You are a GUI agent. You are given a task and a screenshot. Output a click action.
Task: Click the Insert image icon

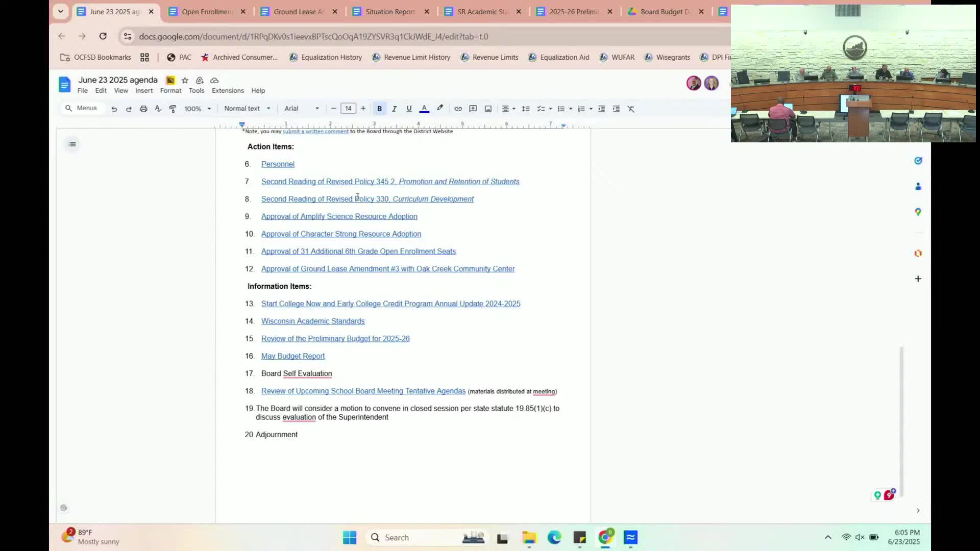(x=488, y=109)
